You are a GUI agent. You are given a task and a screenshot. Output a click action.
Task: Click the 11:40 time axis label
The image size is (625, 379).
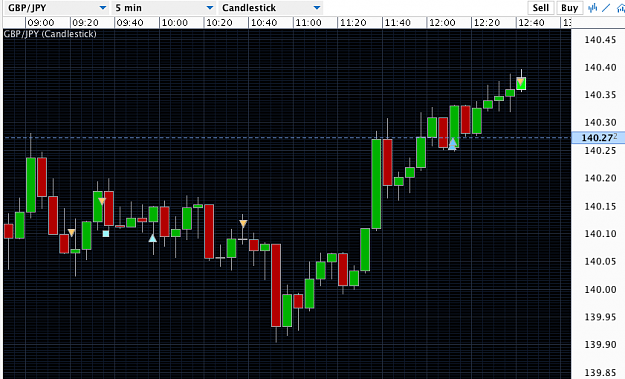398,23
